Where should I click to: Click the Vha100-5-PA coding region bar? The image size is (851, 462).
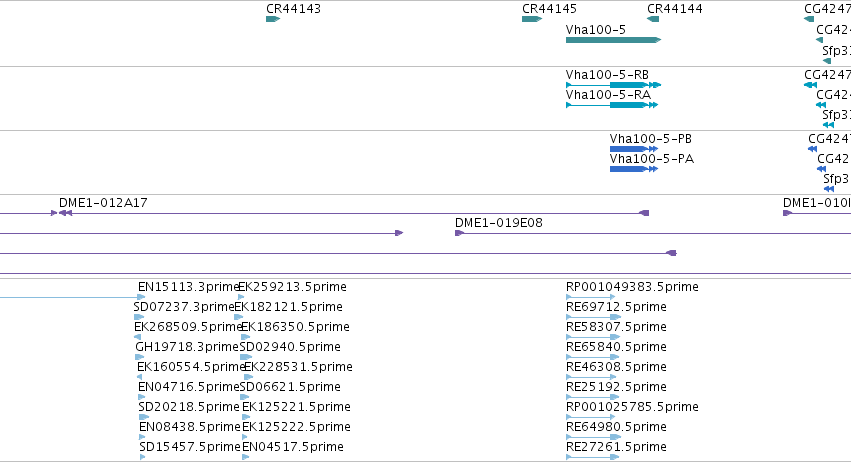click(x=633, y=169)
